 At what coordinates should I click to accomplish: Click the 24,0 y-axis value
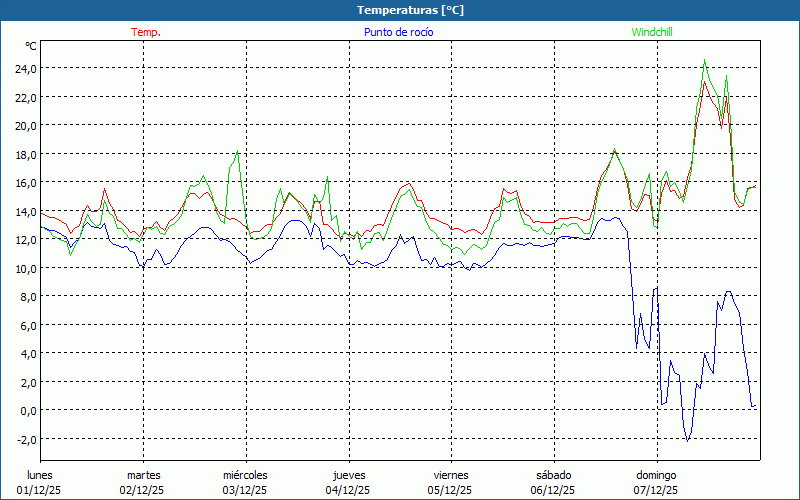click(x=24, y=68)
